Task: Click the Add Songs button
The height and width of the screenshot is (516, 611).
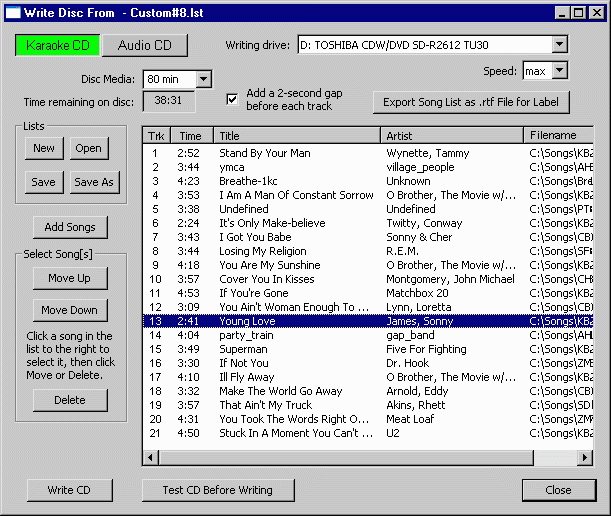Action: click(70, 228)
